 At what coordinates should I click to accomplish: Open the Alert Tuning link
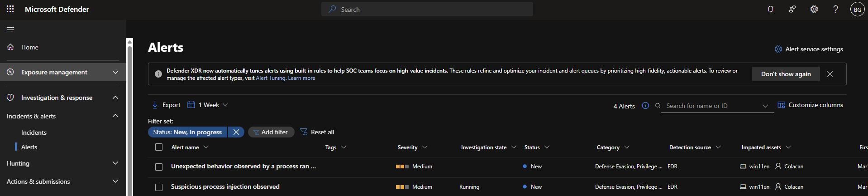[x=271, y=78]
